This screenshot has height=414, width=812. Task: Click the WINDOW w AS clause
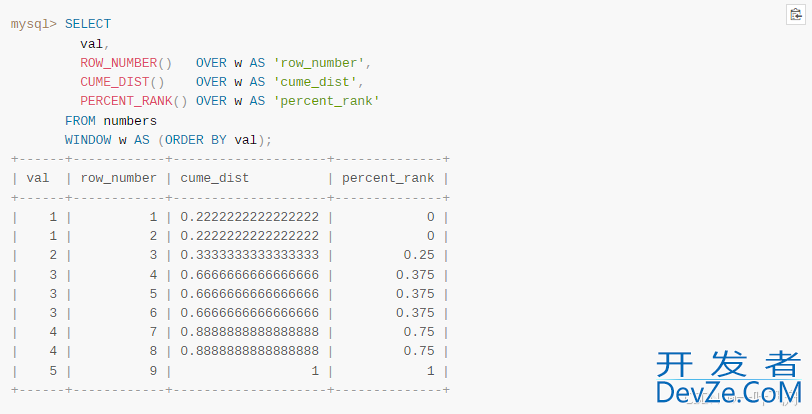107,140
